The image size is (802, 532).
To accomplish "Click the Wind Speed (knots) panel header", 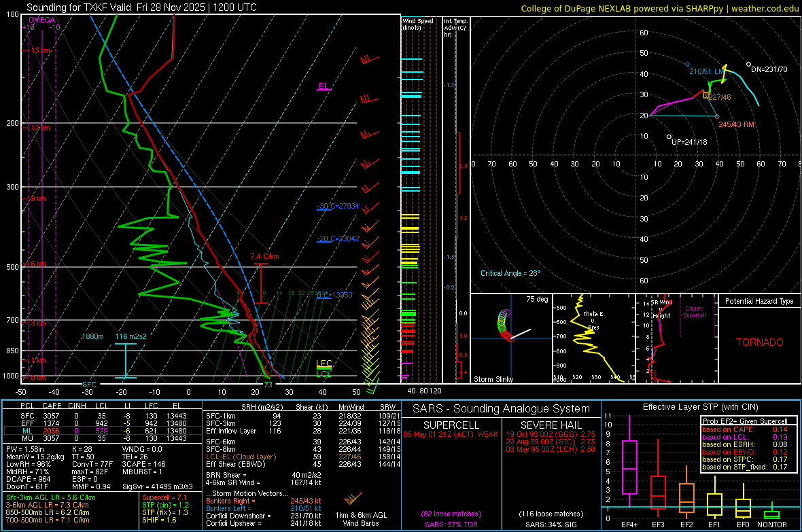I will click(x=418, y=24).
